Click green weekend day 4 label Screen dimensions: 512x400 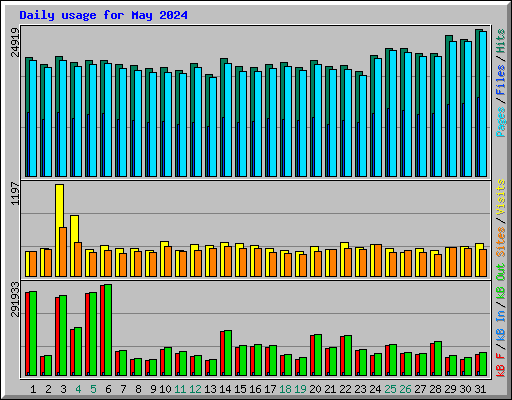[78, 389]
